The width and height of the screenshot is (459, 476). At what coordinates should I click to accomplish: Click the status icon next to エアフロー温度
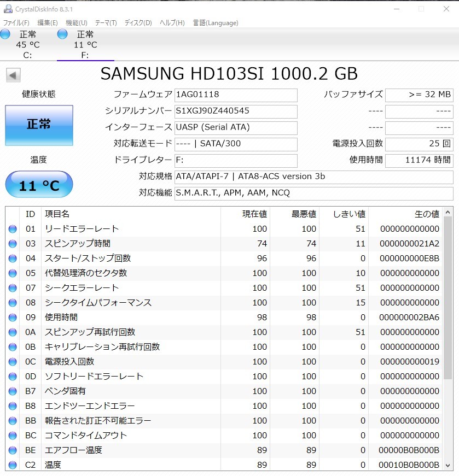coord(13,450)
